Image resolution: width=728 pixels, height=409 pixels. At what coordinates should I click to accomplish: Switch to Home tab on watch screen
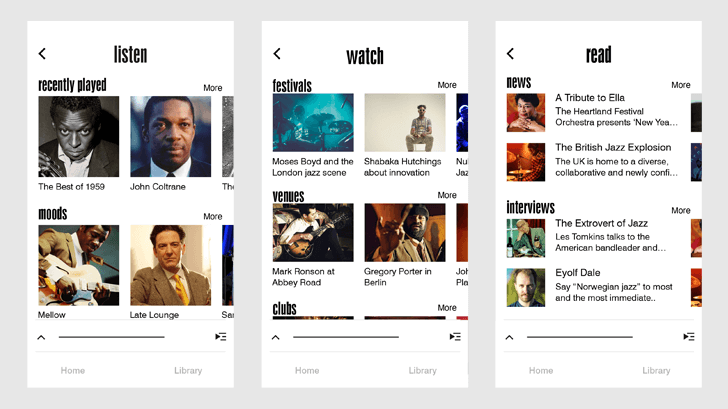click(307, 370)
